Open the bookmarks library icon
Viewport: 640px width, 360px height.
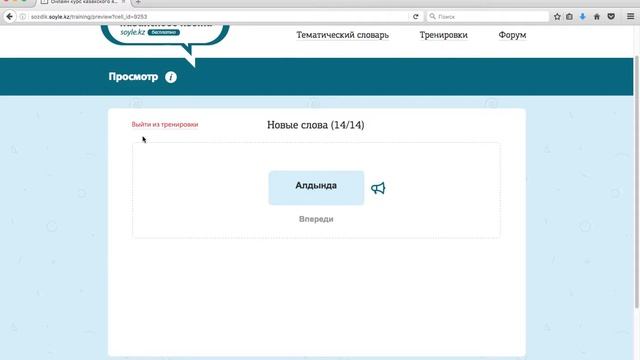click(569, 17)
